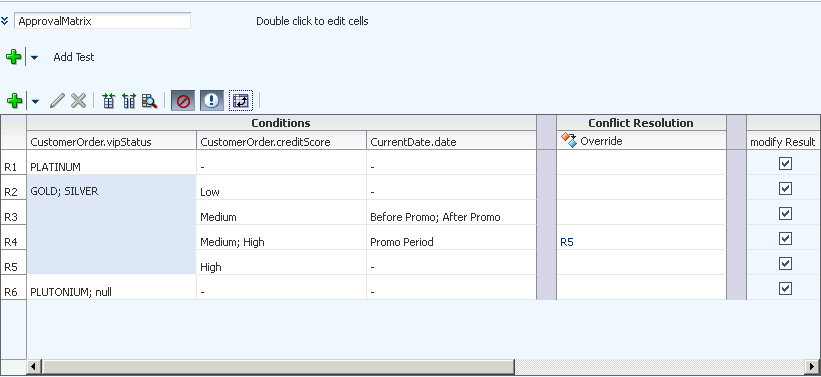Click the green add plus in decision table toolbar
Screen dimensions: 821x377
[x=14, y=101]
